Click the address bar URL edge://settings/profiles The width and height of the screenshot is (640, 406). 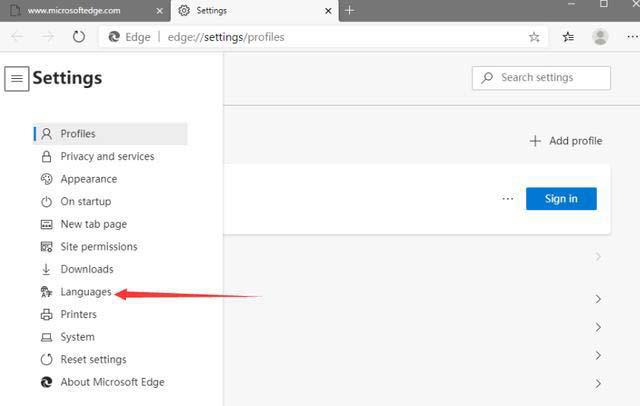point(226,37)
